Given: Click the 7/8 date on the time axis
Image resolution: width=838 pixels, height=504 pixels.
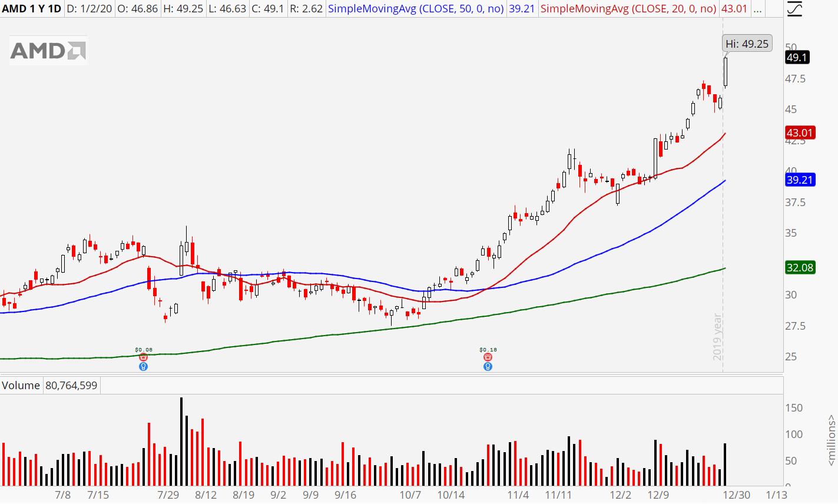Looking at the screenshot, I should (x=62, y=495).
